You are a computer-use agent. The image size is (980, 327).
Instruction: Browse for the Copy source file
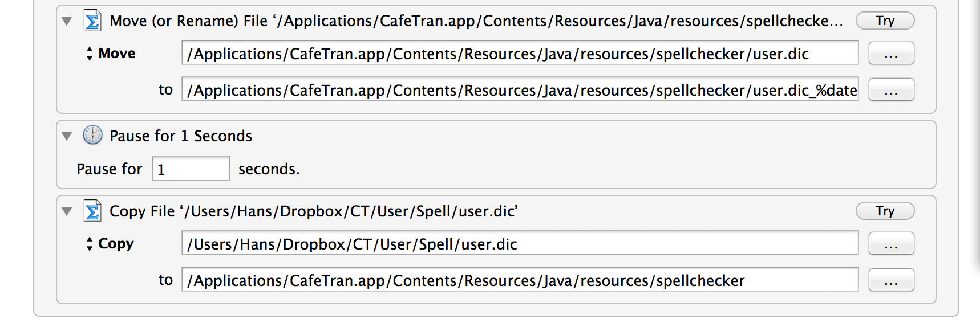click(891, 244)
